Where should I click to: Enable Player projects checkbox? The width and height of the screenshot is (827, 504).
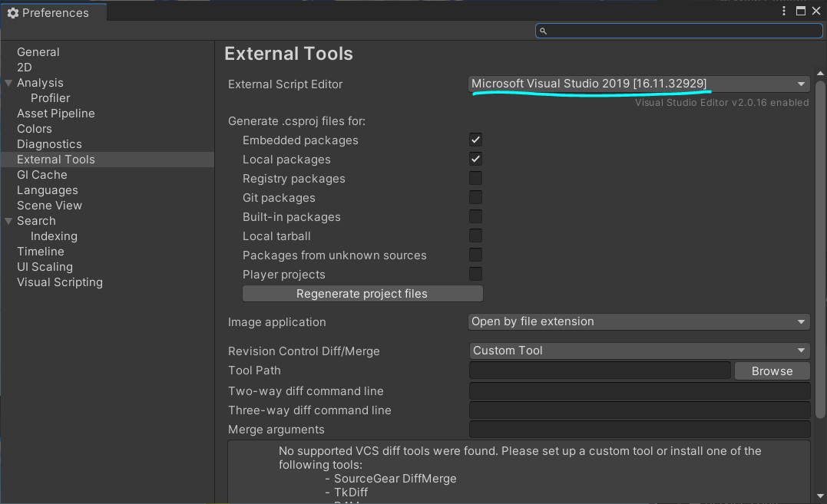(475, 274)
